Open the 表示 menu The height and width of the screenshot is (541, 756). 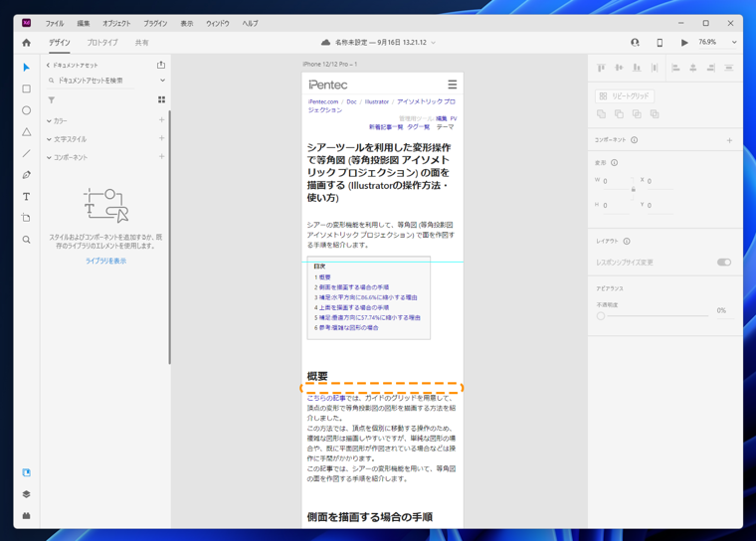187,23
